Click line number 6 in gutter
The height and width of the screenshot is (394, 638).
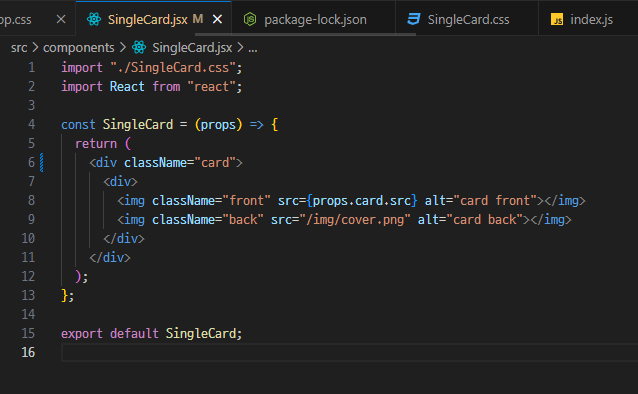pyautogui.click(x=31, y=162)
